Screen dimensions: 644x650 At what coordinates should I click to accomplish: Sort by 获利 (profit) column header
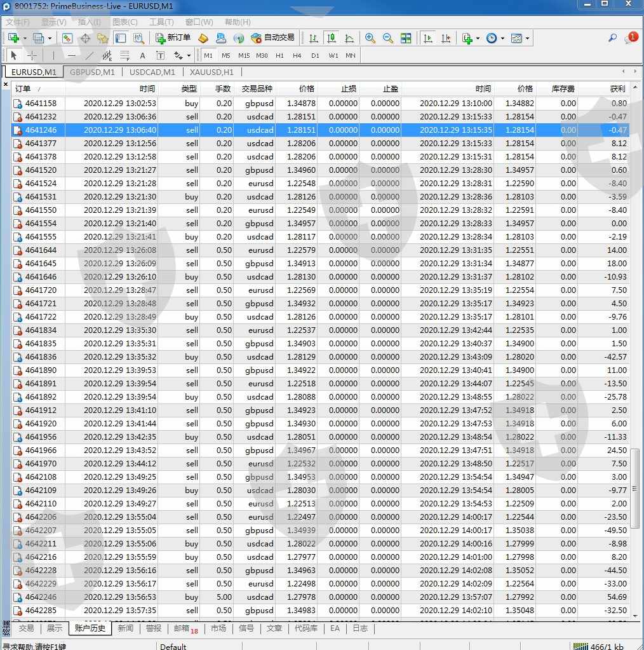tap(617, 89)
